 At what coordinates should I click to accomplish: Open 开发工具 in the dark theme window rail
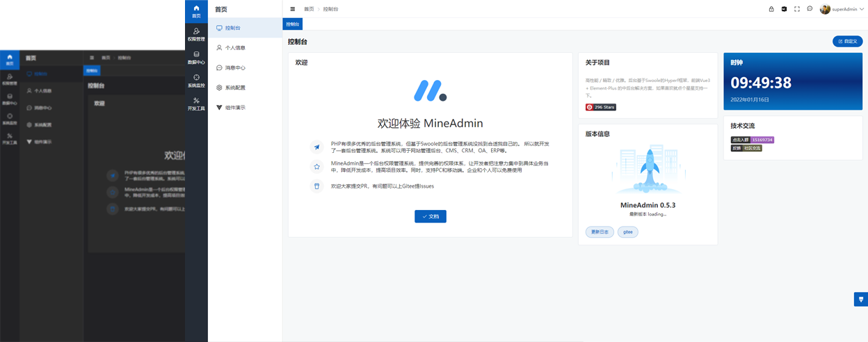tap(10, 138)
